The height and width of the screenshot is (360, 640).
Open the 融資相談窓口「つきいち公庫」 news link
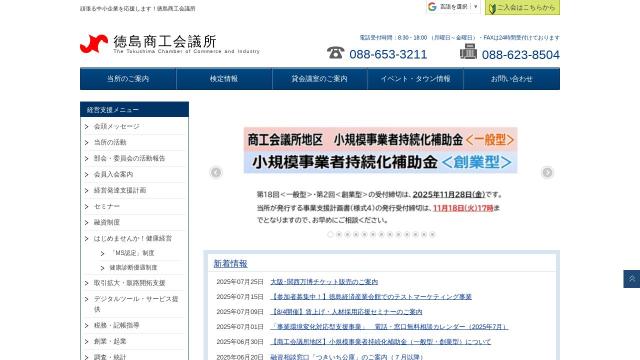[346, 357]
